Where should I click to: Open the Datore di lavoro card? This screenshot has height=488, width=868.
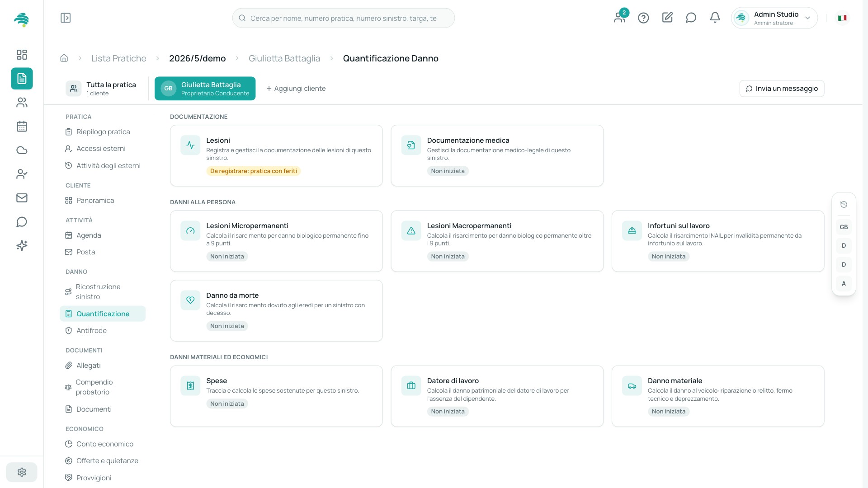[x=497, y=396]
